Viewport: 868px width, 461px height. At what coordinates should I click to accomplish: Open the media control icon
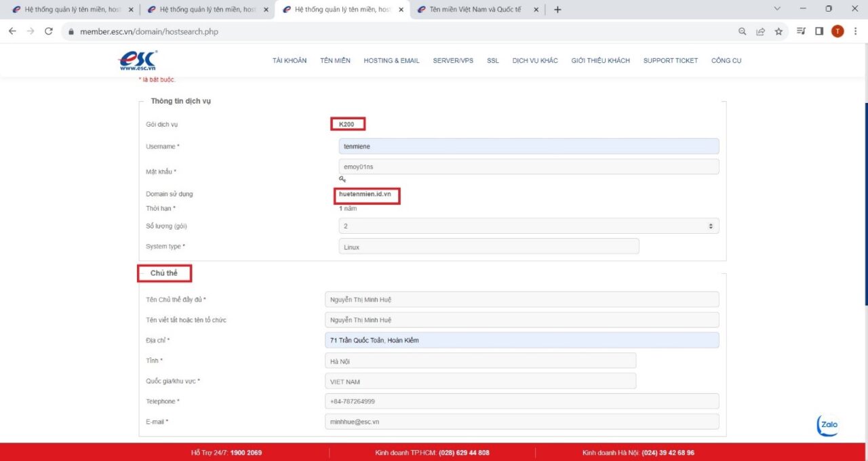click(801, 31)
